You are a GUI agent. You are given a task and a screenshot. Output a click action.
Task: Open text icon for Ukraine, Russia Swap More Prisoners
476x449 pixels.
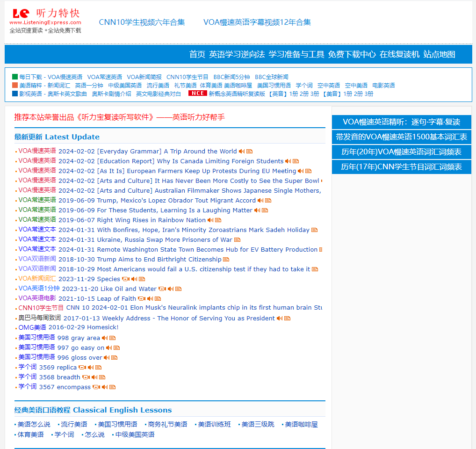click(238, 240)
